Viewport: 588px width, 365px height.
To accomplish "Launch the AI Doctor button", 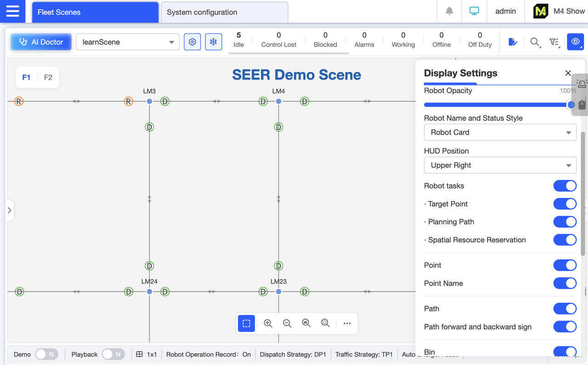I will click(x=41, y=42).
